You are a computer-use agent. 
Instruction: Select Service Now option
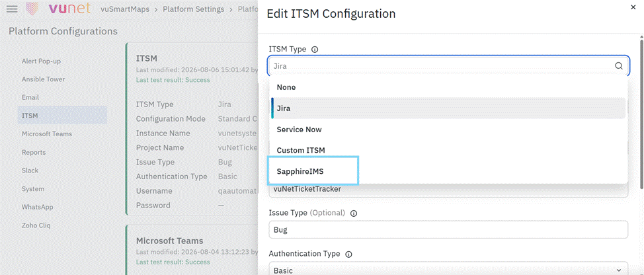tap(448, 130)
